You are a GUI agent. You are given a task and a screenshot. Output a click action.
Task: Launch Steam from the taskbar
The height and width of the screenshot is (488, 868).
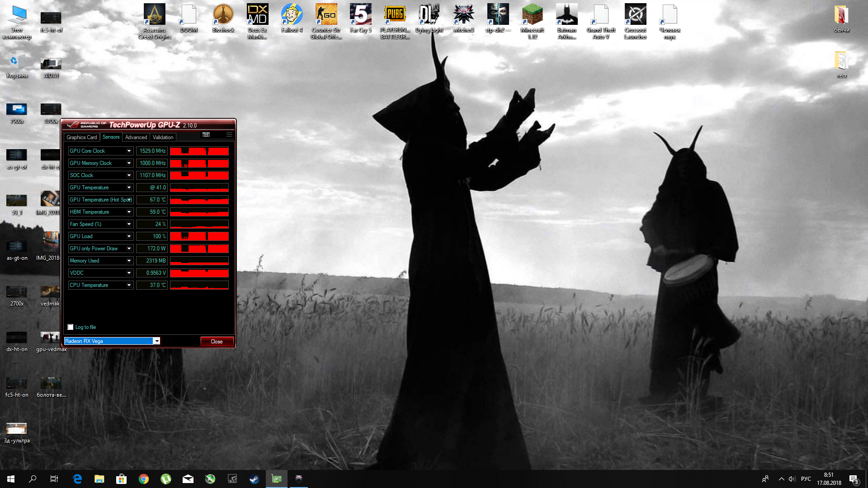255,479
